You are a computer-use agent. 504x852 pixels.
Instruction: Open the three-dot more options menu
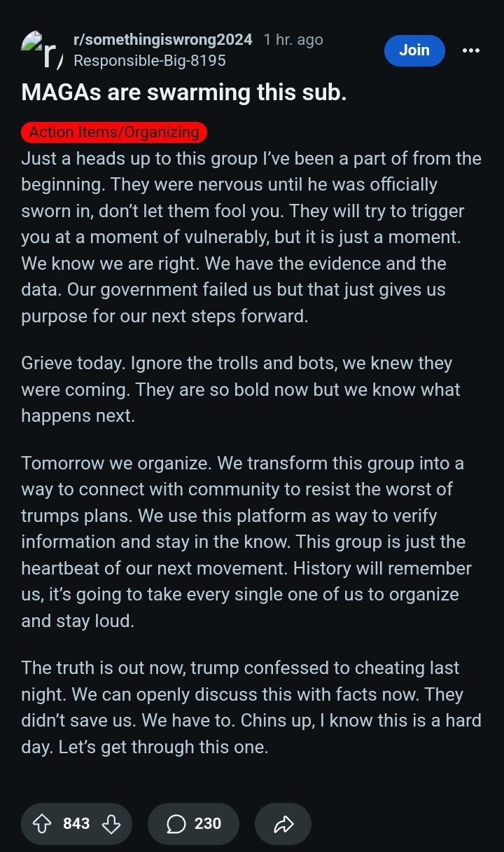[x=471, y=50]
